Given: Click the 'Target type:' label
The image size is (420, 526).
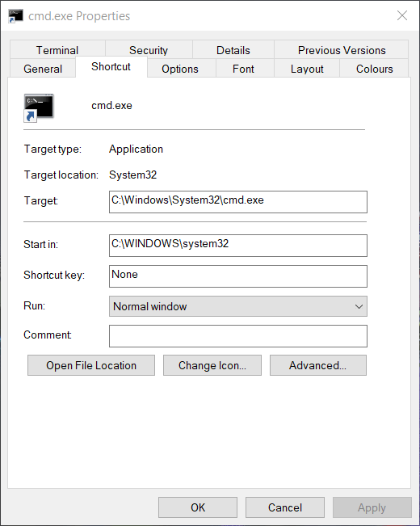Looking at the screenshot, I should point(52,149).
